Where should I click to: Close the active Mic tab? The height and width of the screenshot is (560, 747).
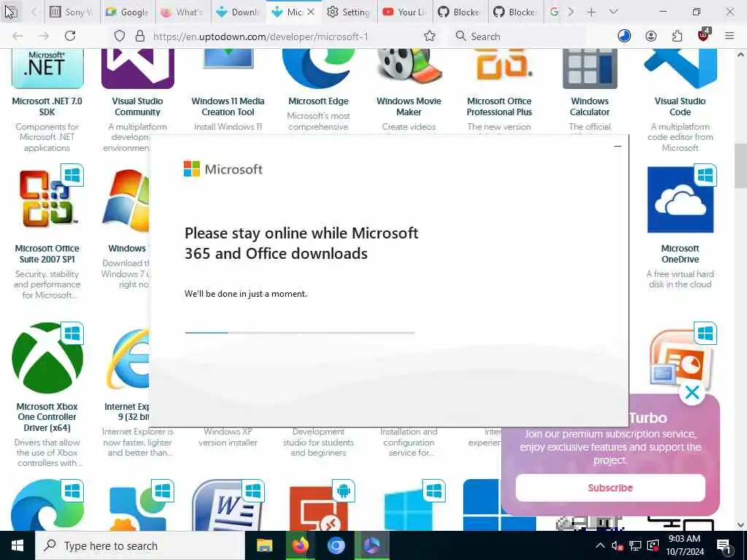(x=311, y=12)
